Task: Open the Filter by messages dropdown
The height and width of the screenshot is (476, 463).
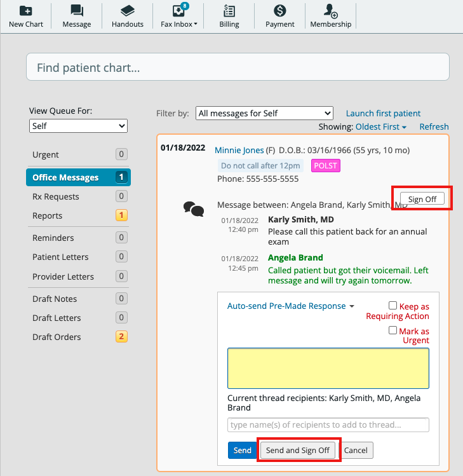Action: click(x=264, y=113)
